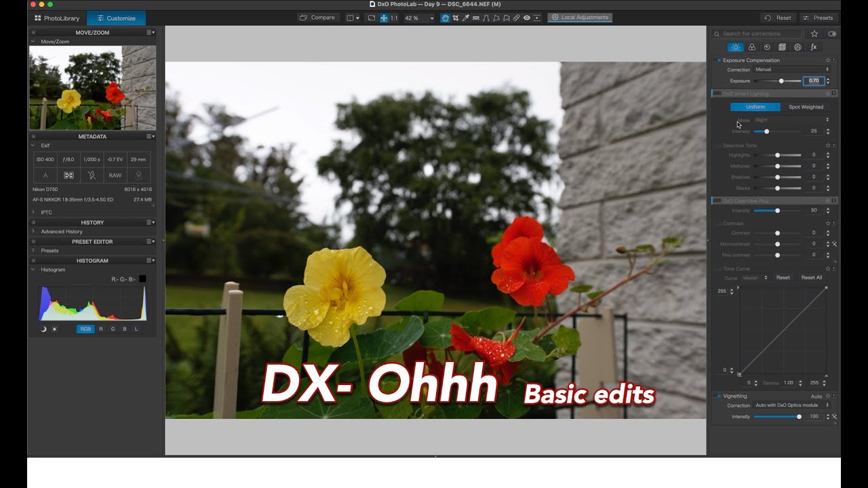
Task: Open the Repair eraser tool
Action: point(517,18)
